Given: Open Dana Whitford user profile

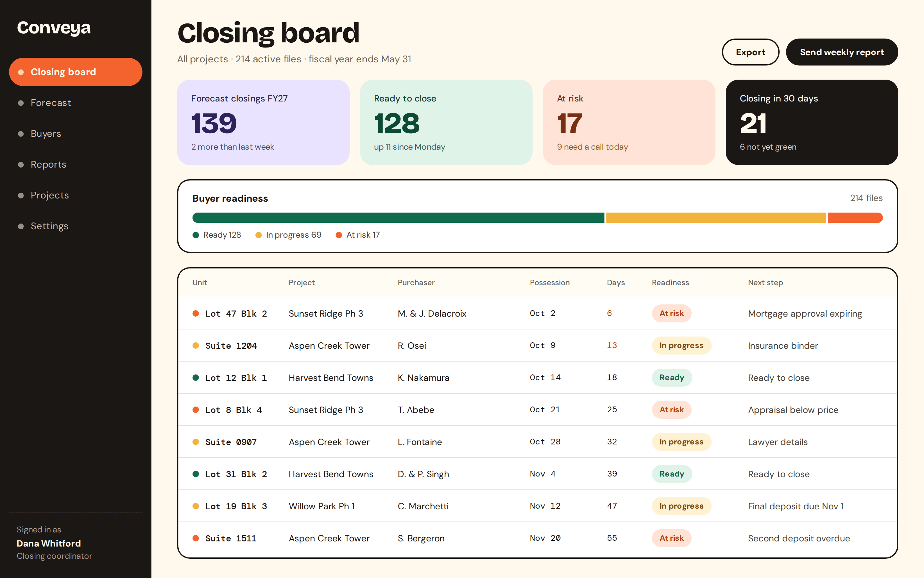Looking at the screenshot, I should point(49,543).
